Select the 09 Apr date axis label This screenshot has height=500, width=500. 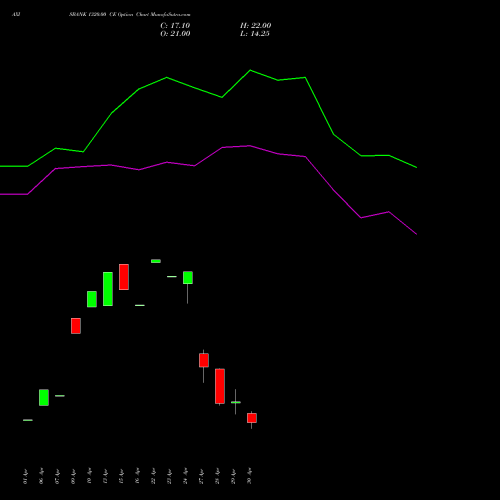pyautogui.click(x=73, y=477)
